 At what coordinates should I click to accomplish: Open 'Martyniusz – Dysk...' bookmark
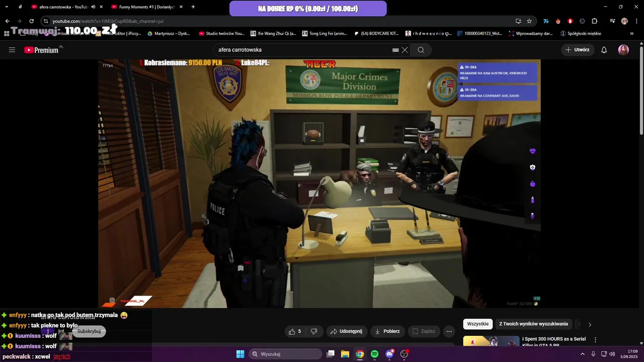(x=169, y=34)
